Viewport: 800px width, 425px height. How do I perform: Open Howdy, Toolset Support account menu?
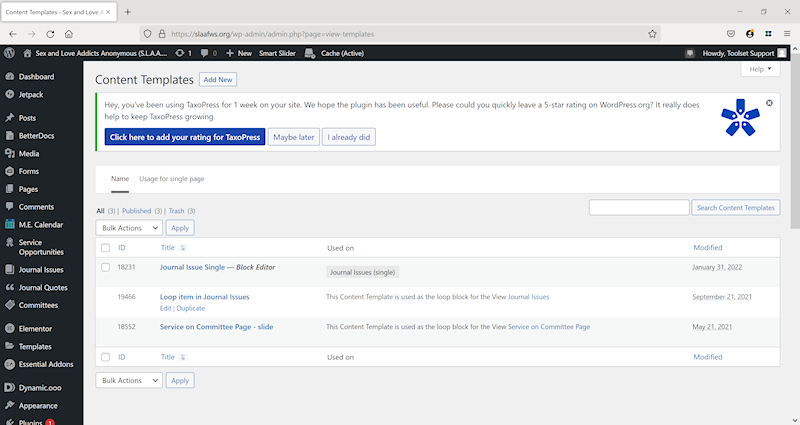744,53
